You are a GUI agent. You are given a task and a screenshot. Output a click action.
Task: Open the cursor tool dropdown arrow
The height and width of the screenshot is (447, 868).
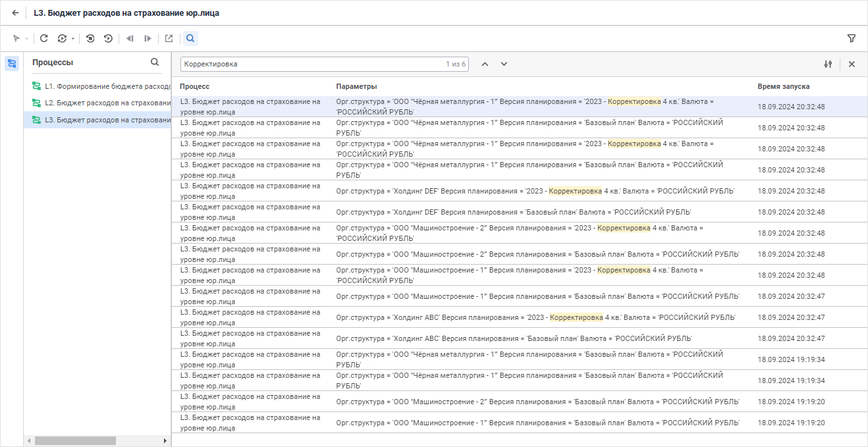[26, 39]
